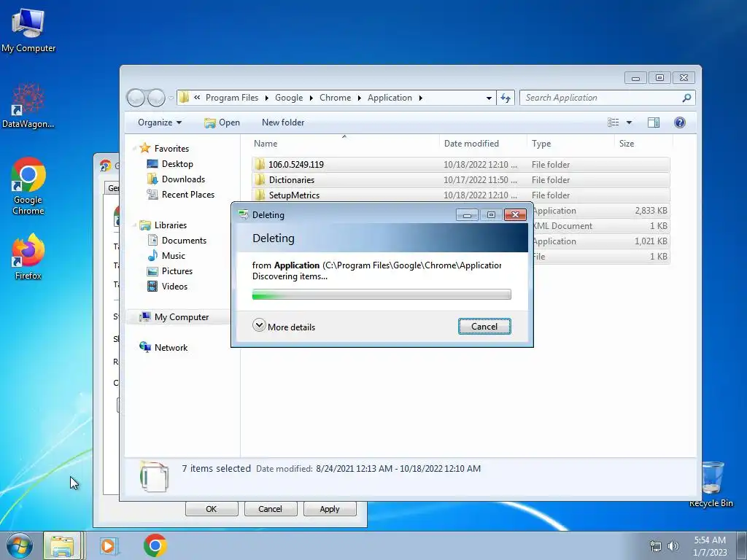747x560 pixels.
Task: Refresh the Application folder view
Action: click(505, 98)
